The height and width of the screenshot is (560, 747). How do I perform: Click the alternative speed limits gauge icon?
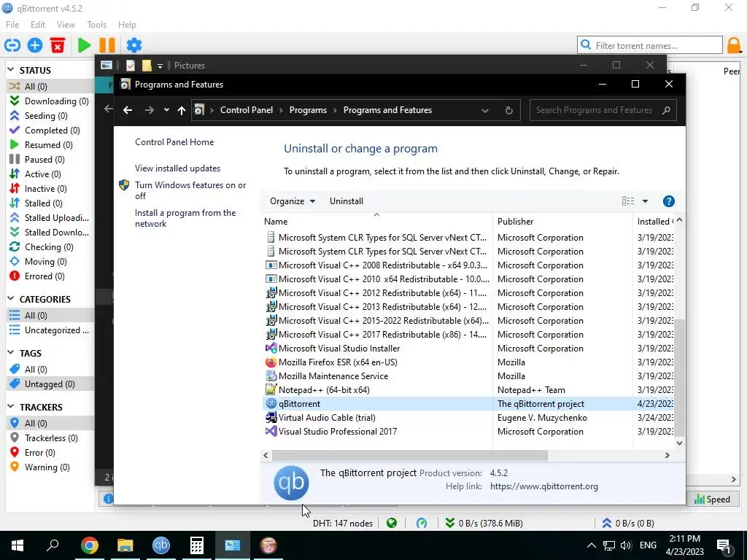[422, 524]
